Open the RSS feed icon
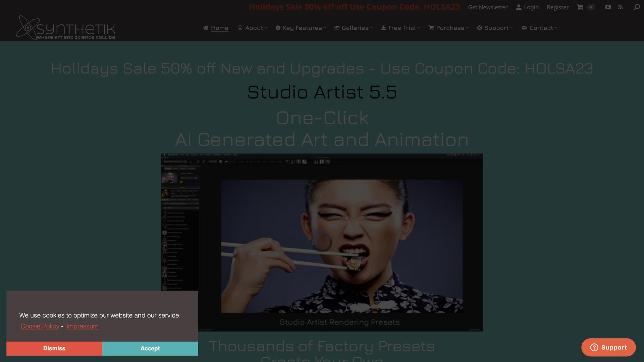The width and height of the screenshot is (644, 362). click(621, 7)
